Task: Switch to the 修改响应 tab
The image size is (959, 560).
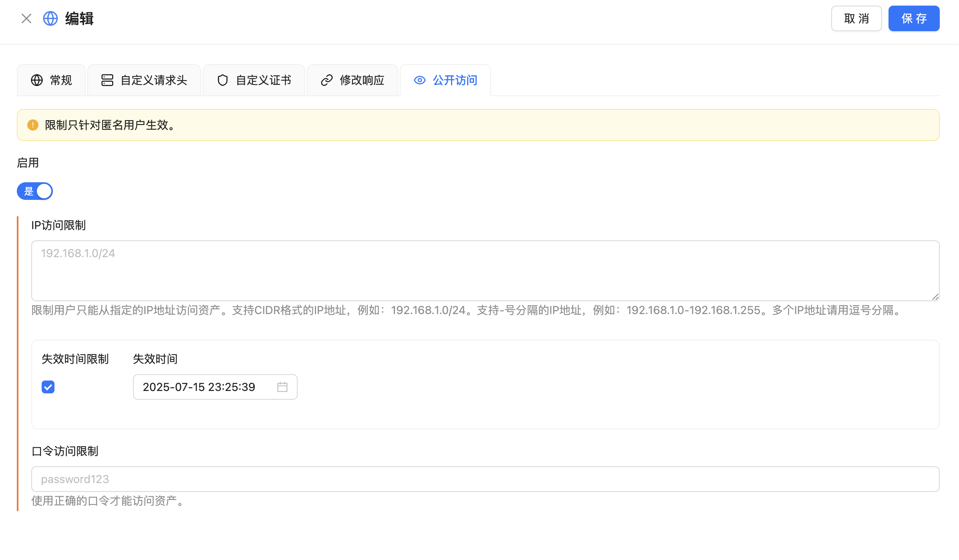Action: click(x=353, y=80)
